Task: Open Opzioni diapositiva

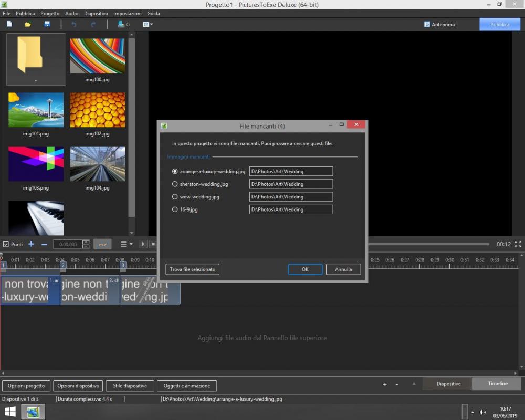Action: click(x=78, y=386)
